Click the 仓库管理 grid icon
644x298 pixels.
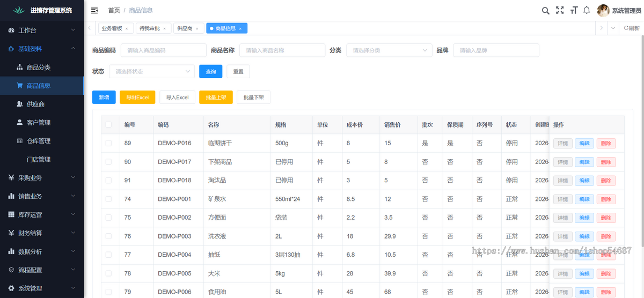coord(20,140)
